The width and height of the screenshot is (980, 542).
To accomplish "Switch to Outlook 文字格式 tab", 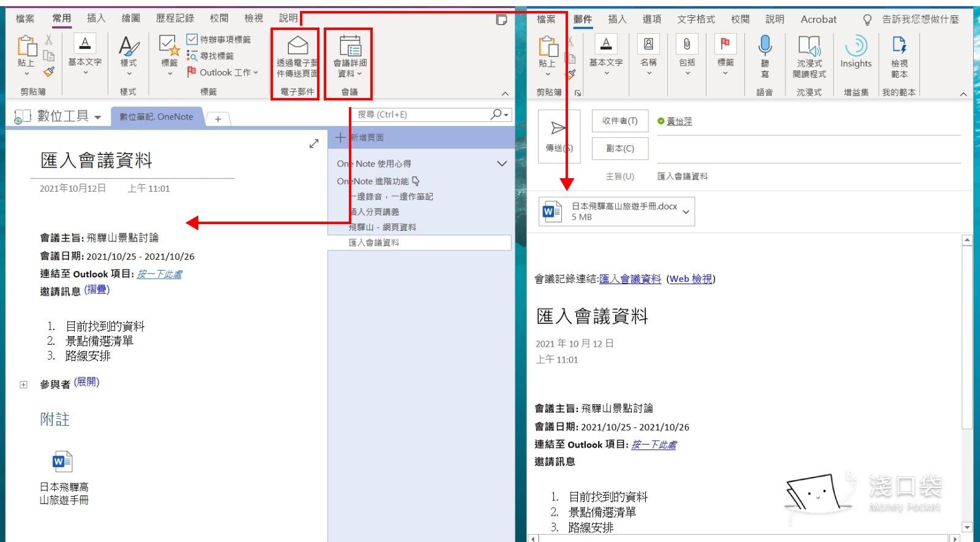I will point(696,19).
